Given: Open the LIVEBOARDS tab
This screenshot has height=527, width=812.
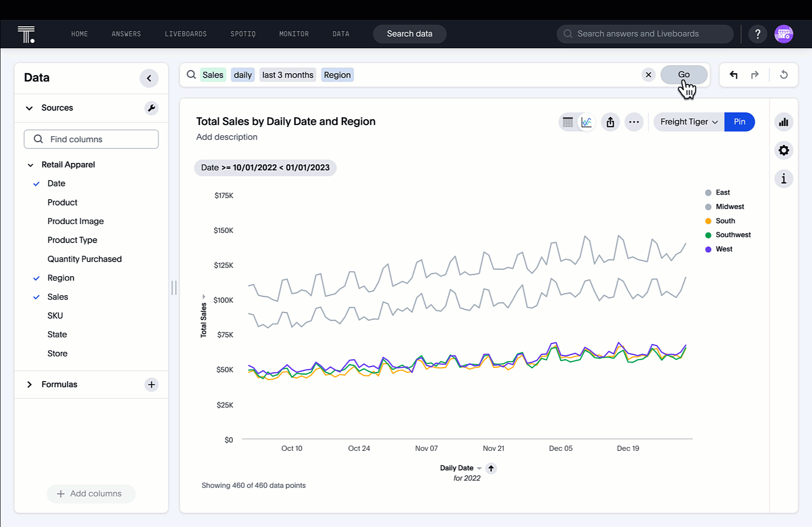Looking at the screenshot, I should point(186,34).
